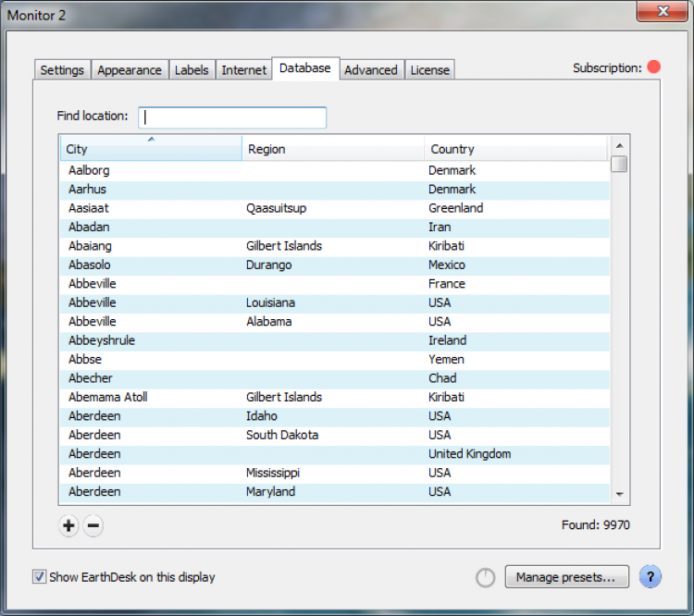Go to the Labels tab
This screenshot has width=694, height=616.
[192, 70]
